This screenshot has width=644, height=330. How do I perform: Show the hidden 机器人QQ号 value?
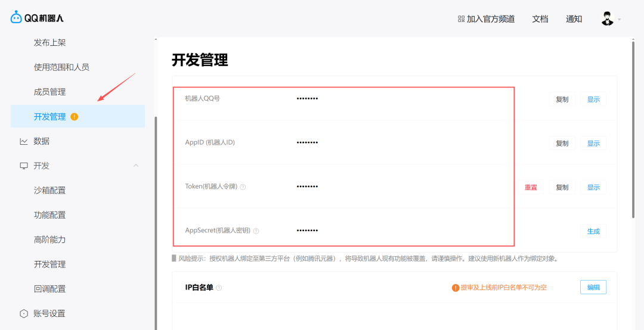pos(593,99)
